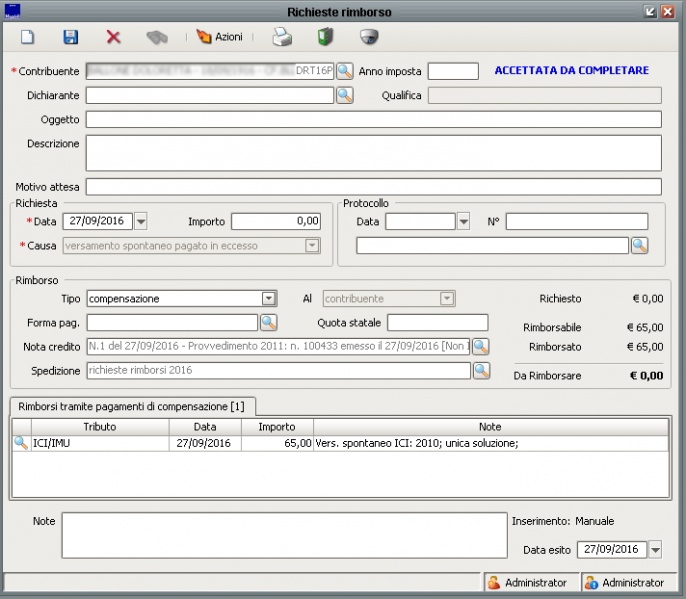Image resolution: width=686 pixels, height=599 pixels.
Task: Click the green shield toolbar icon
Action: pyautogui.click(x=324, y=37)
